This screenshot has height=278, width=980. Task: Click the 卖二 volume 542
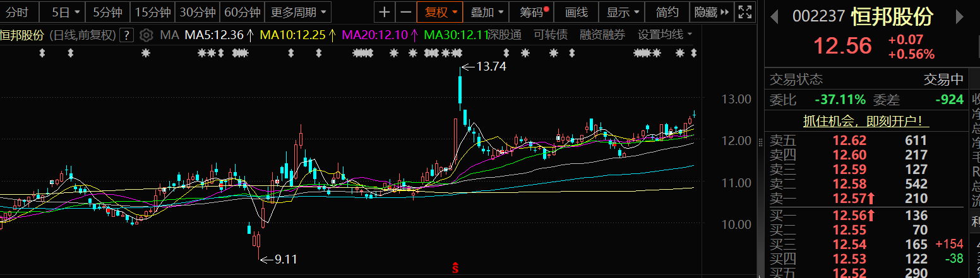point(916,184)
